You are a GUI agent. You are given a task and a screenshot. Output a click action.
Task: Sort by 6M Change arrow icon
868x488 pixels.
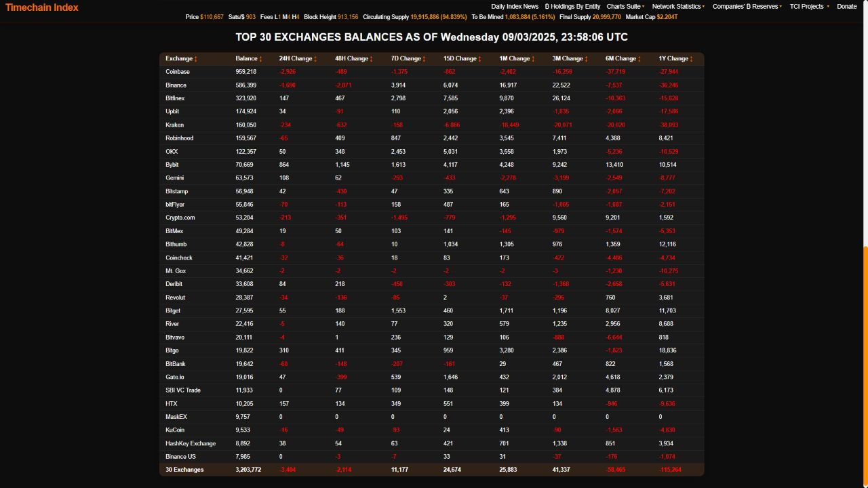(639, 59)
